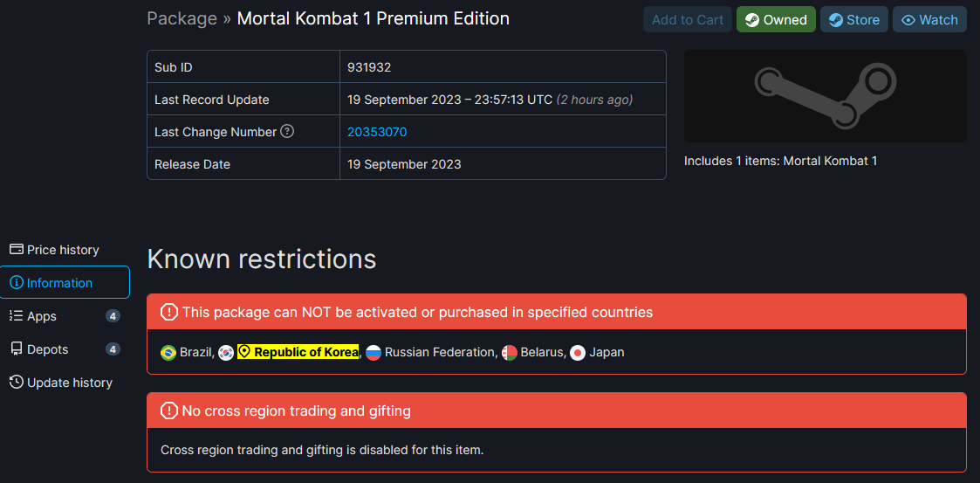
Task: Click the Russian Federation flag icon
Action: coord(373,353)
